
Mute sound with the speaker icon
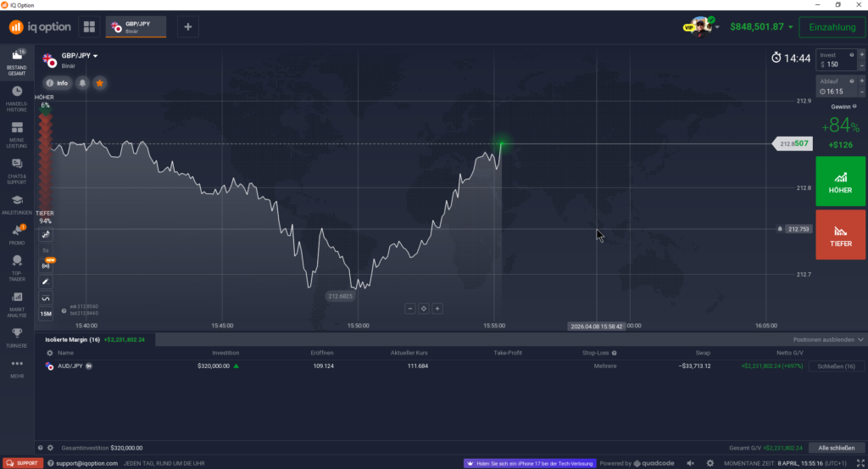click(x=691, y=463)
